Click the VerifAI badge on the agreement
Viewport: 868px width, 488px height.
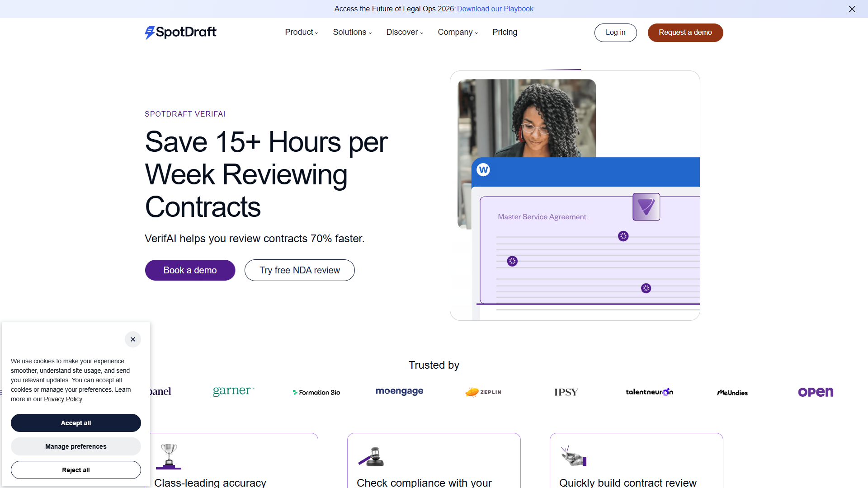(x=646, y=207)
